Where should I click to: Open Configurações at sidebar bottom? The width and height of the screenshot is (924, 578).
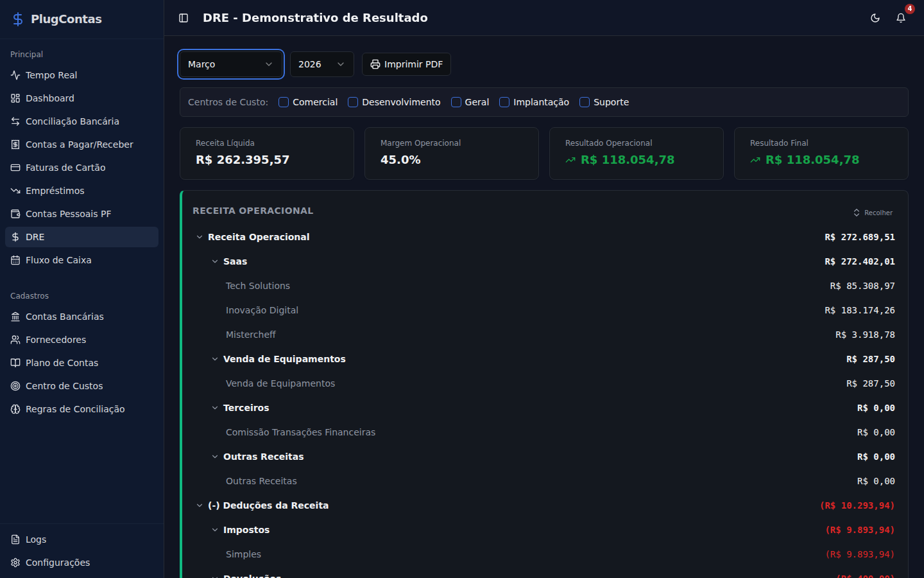(57, 563)
